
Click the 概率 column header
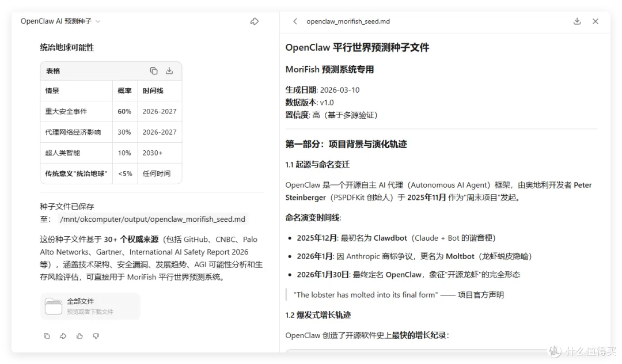click(125, 91)
